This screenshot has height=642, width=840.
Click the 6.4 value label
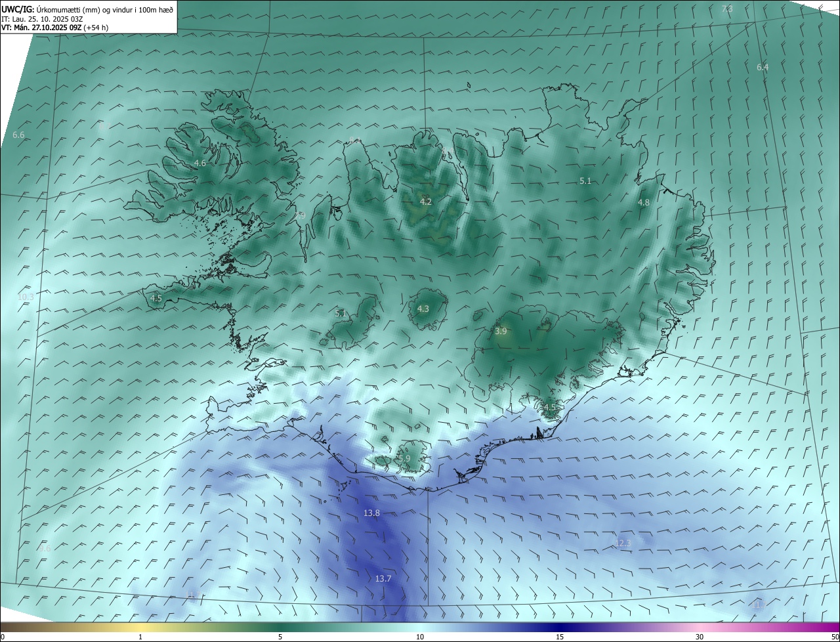[763, 67]
